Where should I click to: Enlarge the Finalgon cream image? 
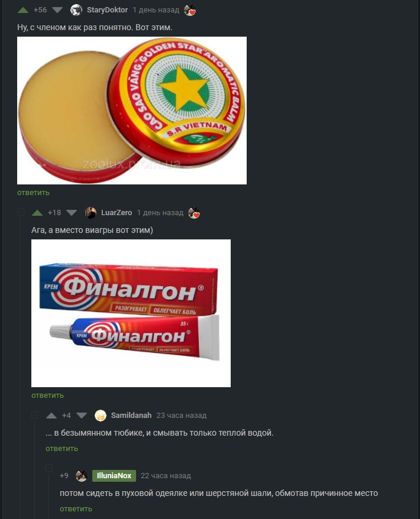click(131, 313)
